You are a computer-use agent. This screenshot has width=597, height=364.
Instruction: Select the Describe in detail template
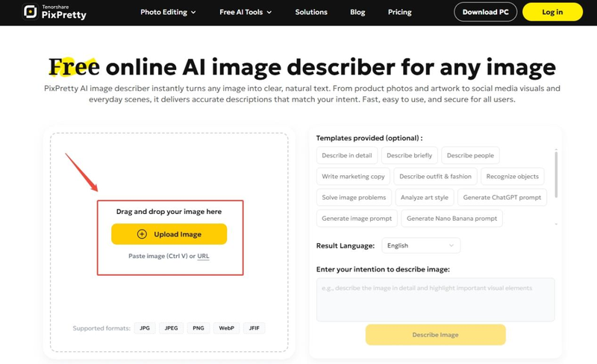pos(347,156)
